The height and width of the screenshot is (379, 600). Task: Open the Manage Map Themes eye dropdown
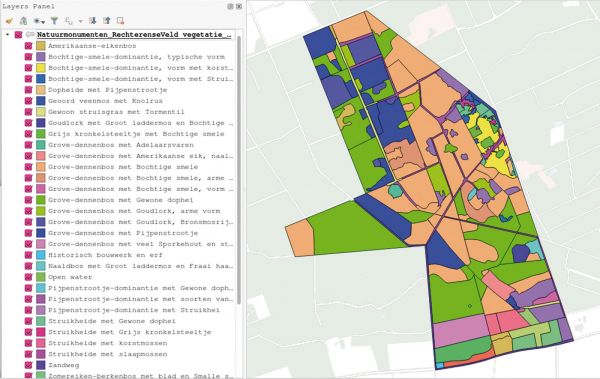pos(39,21)
